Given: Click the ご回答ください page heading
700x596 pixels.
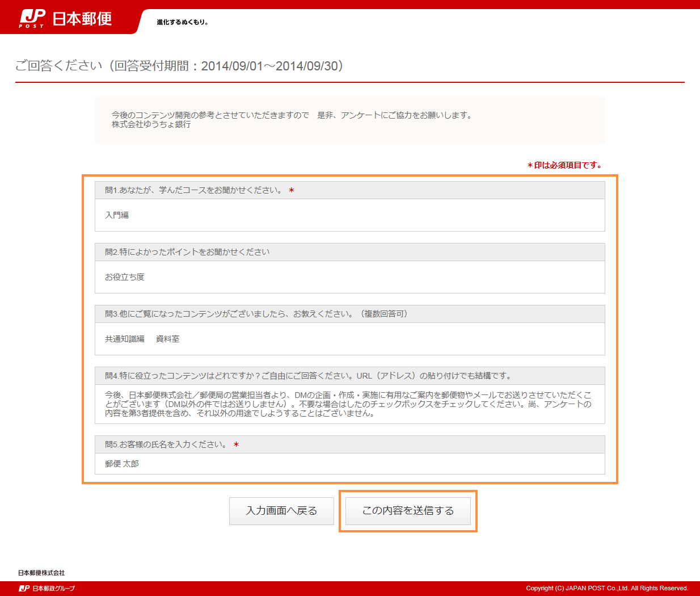Looking at the screenshot, I should coord(179,66).
